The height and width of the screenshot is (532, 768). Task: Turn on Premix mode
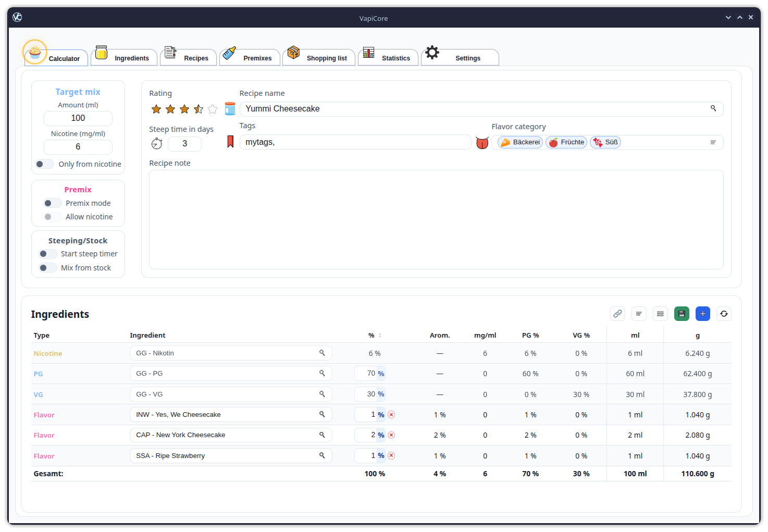click(x=52, y=203)
